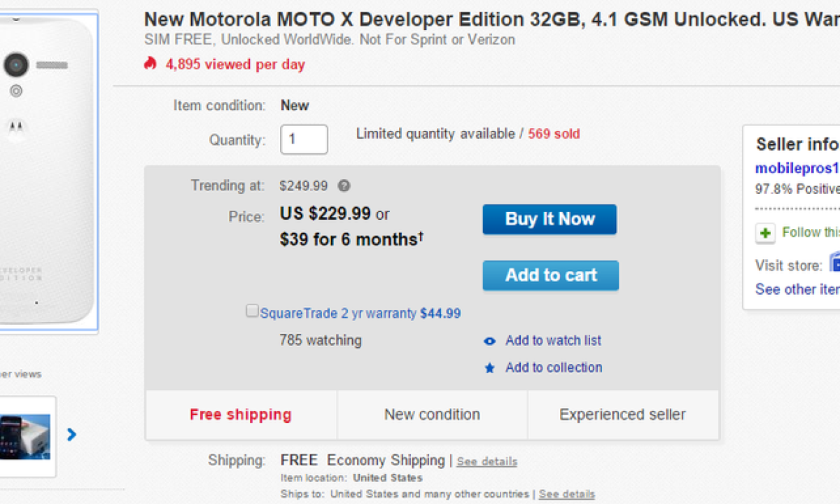
Task: Click the Trending price help question-mark icon
Action: tap(344, 186)
